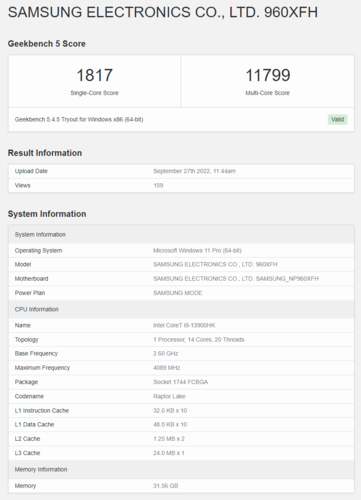Click the page title SAMSUNG ELECTRONICS CO., LTD. 960XFH

click(163, 12)
